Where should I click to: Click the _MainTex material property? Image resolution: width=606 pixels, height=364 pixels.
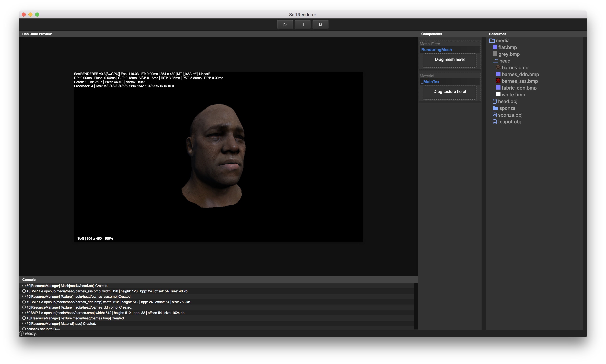tap(430, 82)
